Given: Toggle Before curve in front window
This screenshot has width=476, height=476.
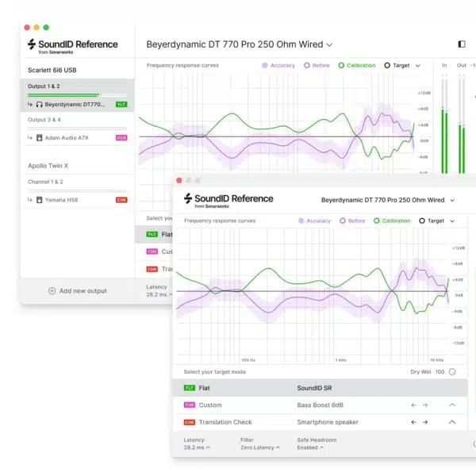Looking at the screenshot, I should tap(352, 221).
